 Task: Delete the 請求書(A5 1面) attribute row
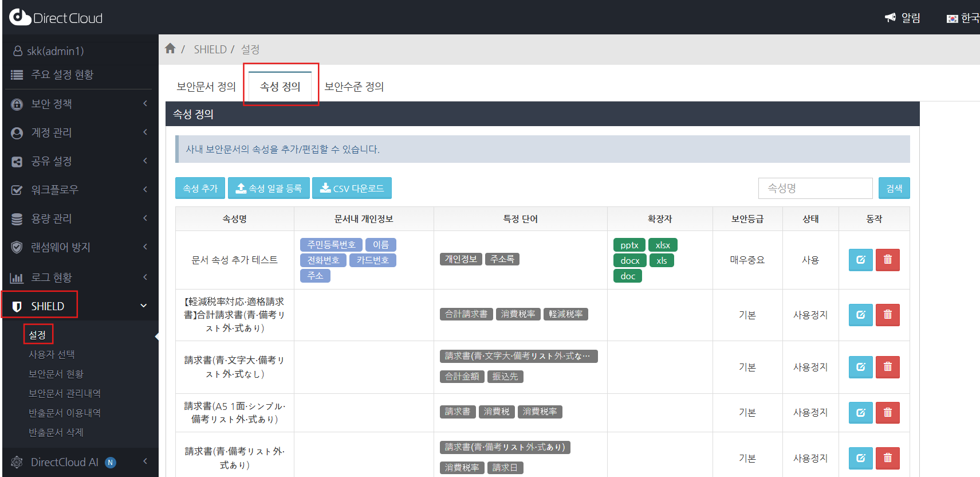pos(887,412)
